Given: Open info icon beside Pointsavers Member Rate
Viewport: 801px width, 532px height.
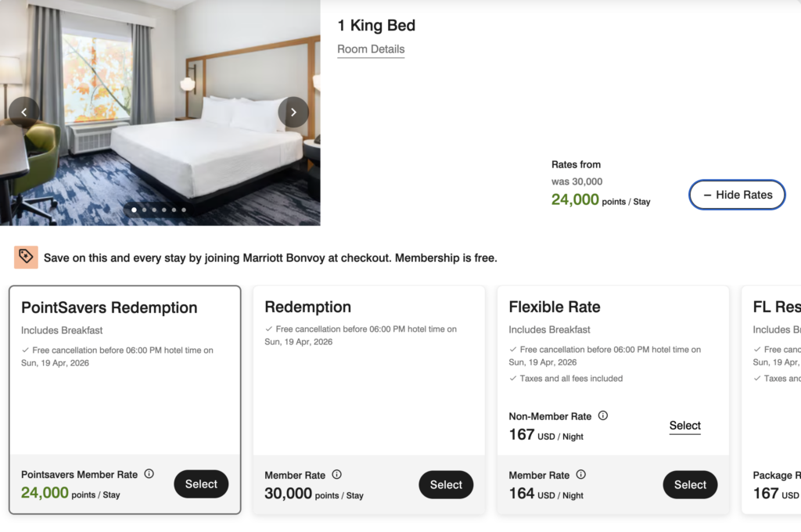Looking at the screenshot, I should tap(149, 473).
